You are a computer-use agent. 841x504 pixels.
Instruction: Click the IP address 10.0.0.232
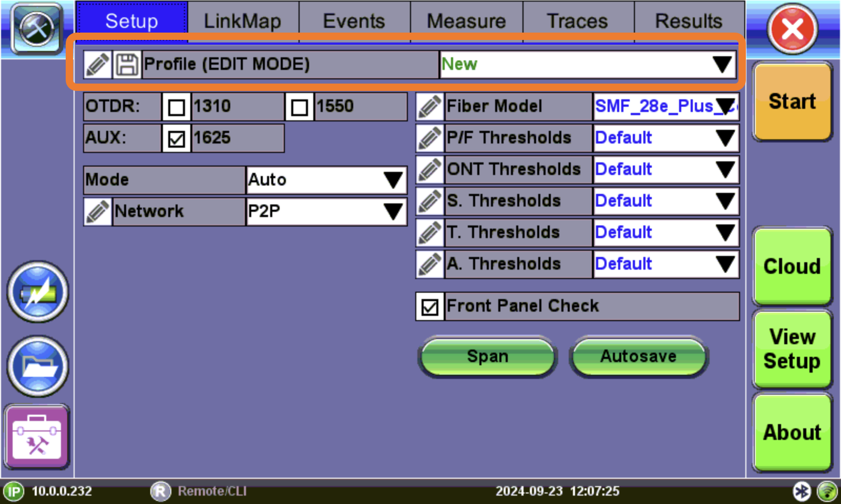pos(61,491)
